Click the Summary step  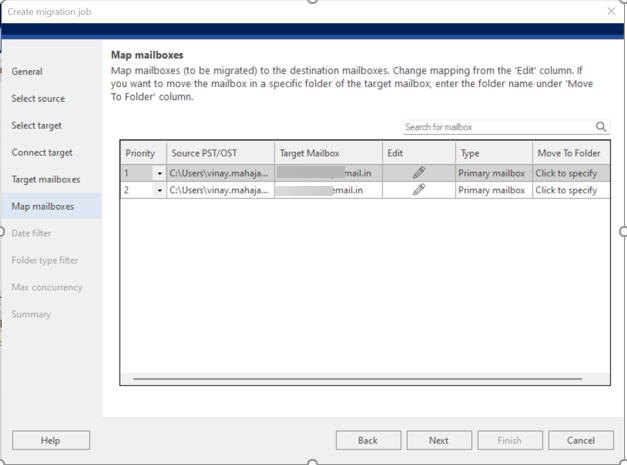(31, 314)
